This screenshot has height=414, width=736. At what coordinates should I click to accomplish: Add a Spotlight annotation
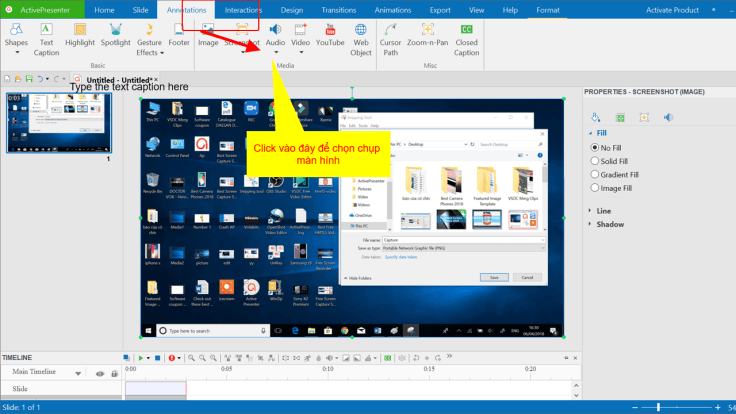tap(115, 36)
